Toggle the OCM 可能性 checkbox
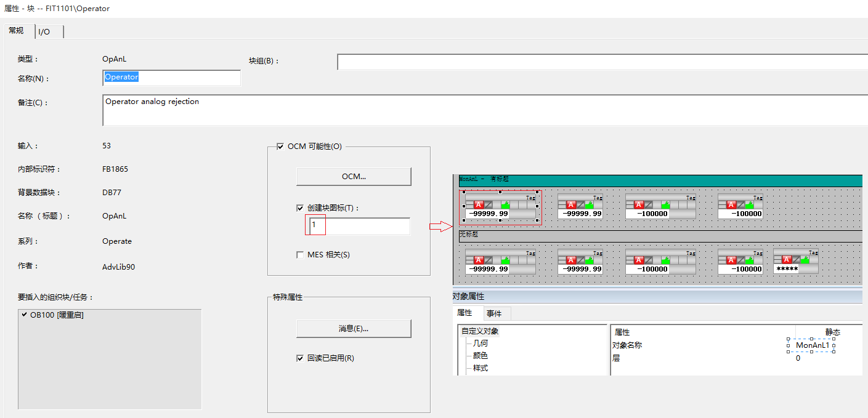Viewport: 868px width, 418px height. click(281, 147)
